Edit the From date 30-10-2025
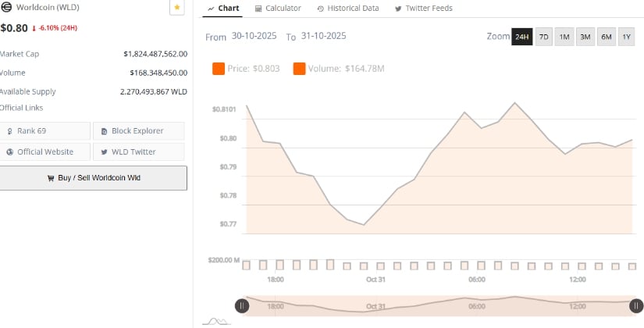This screenshot has width=644, height=328. pyautogui.click(x=254, y=36)
